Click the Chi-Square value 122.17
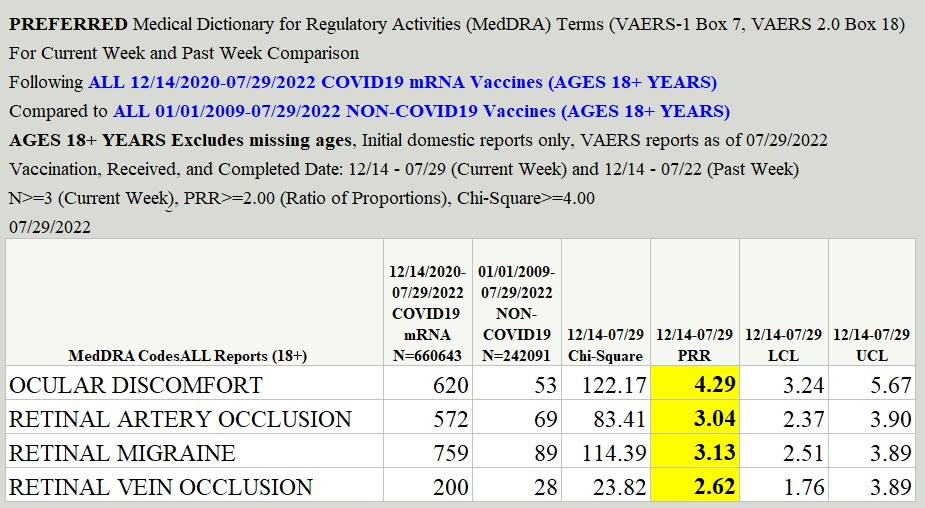The image size is (925, 508). [x=606, y=384]
